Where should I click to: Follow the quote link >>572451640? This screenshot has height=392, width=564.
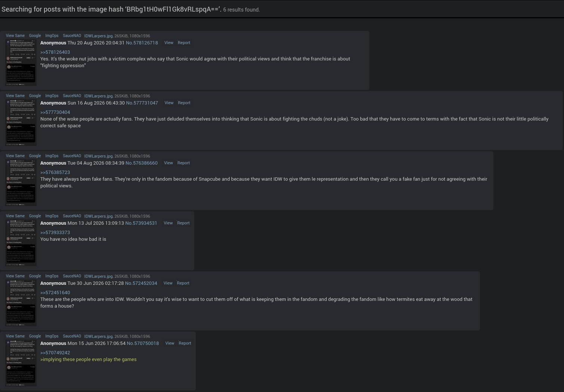point(55,293)
